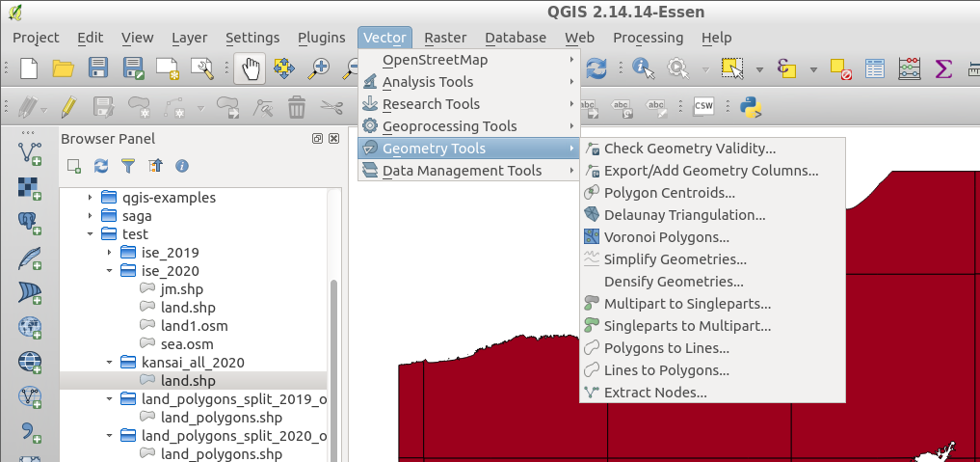Open the select-by-expression dropdown arrow

813,68
